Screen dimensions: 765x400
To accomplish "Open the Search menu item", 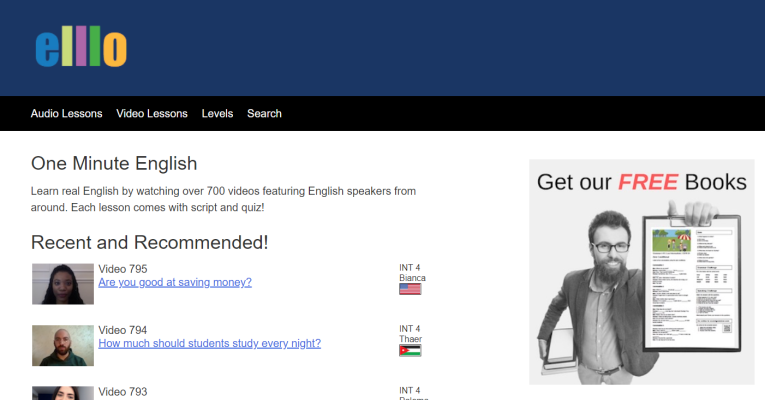I will click(264, 114).
